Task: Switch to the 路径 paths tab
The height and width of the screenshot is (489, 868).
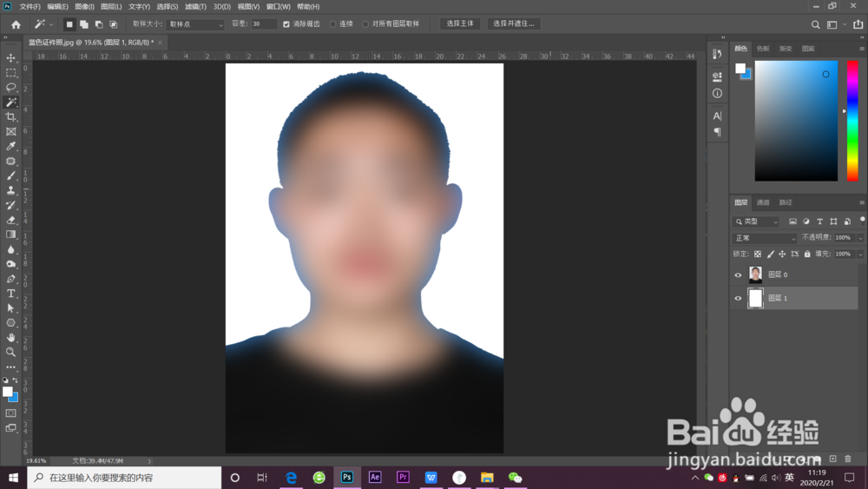Action: pyautogui.click(x=786, y=202)
